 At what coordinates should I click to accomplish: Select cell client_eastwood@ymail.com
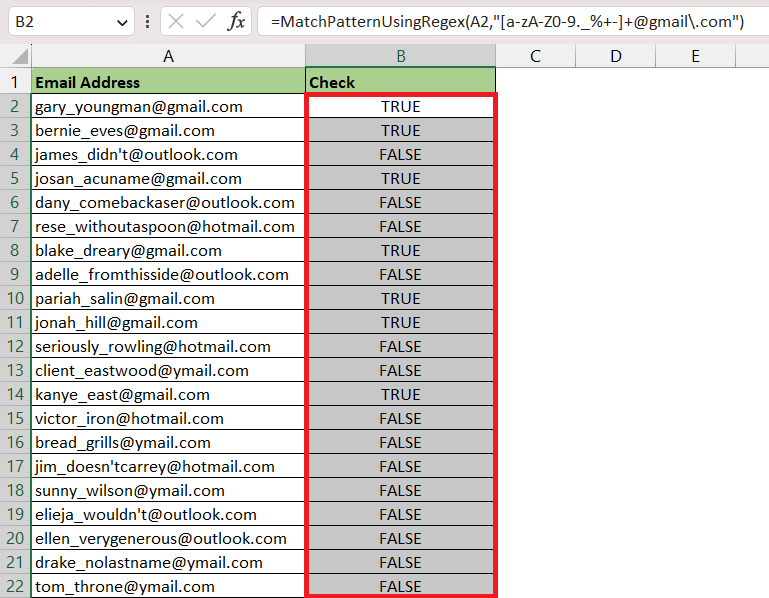(168, 370)
